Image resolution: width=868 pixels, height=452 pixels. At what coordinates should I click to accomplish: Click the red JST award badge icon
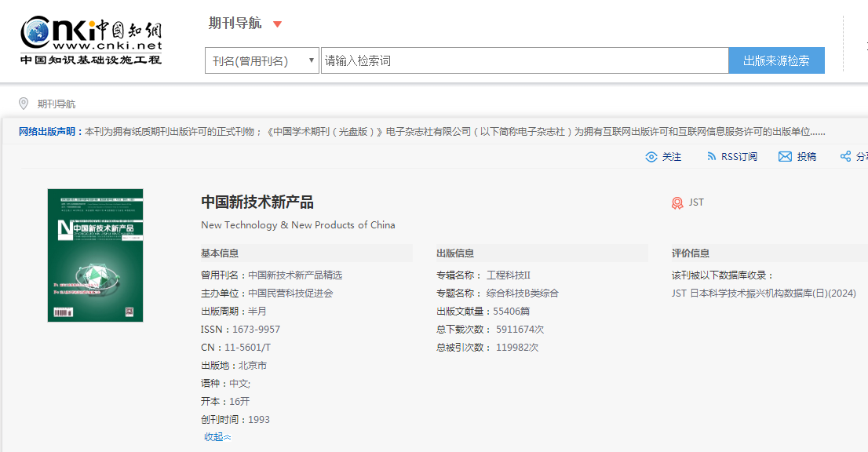pos(677,203)
